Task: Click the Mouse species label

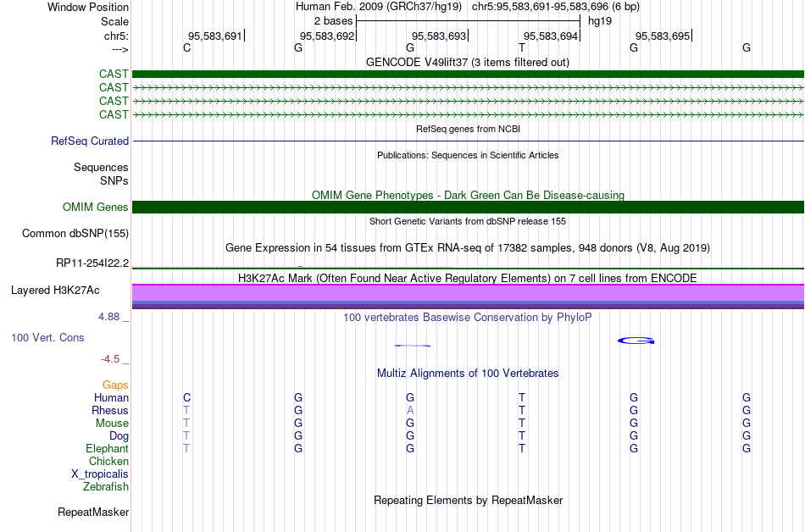Action: (112, 424)
